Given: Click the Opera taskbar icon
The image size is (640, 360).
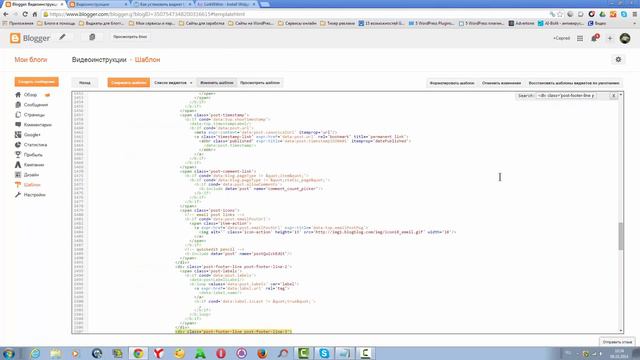Looking at the screenshot, I should click(x=221, y=353).
